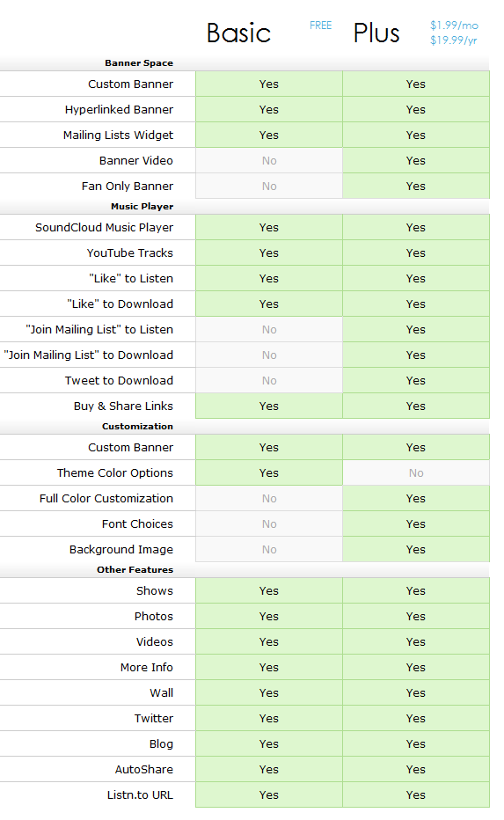Image resolution: width=504 pixels, height=820 pixels.
Task: Click the Banner Video row label
Action: coord(136,160)
